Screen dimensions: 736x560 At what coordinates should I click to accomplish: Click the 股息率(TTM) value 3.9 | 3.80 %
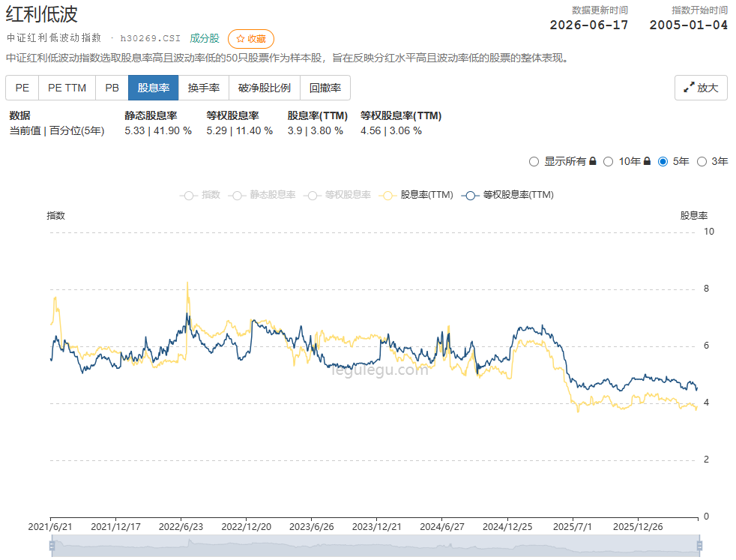pyautogui.click(x=316, y=131)
